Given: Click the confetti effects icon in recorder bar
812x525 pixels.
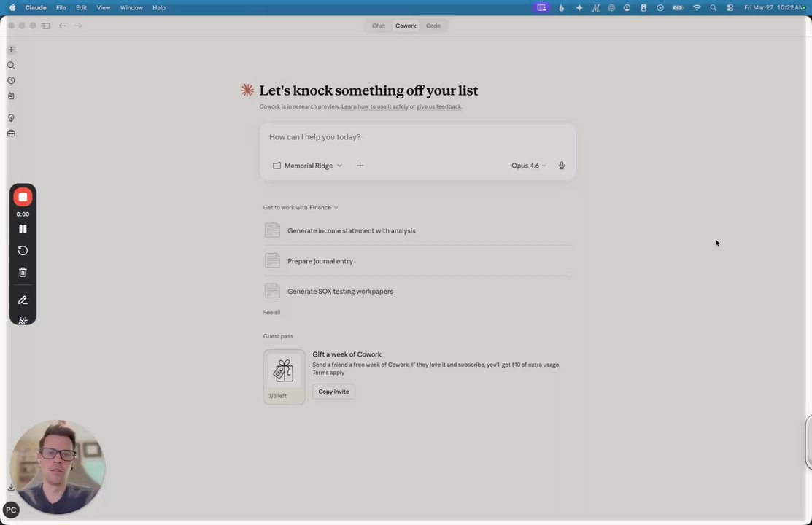Looking at the screenshot, I should coord(23,321).
